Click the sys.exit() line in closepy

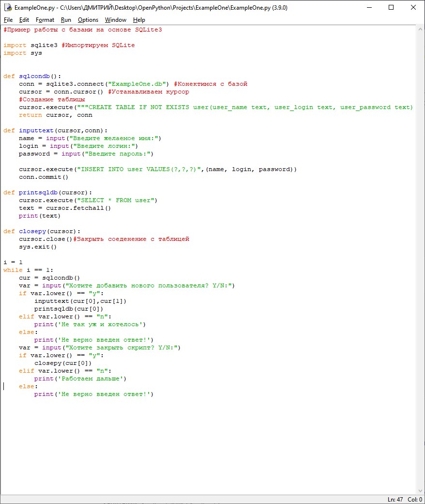pyautogui.click(x=38, y=247)
